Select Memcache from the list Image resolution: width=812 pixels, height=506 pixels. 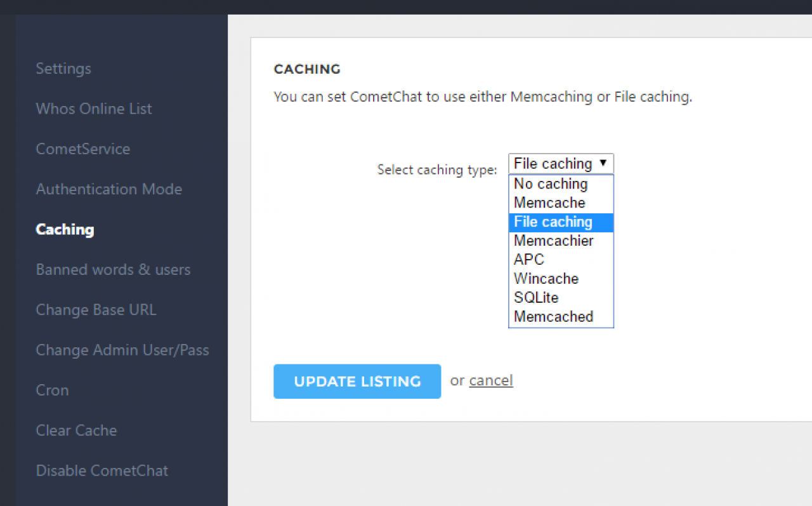(549, 203)
